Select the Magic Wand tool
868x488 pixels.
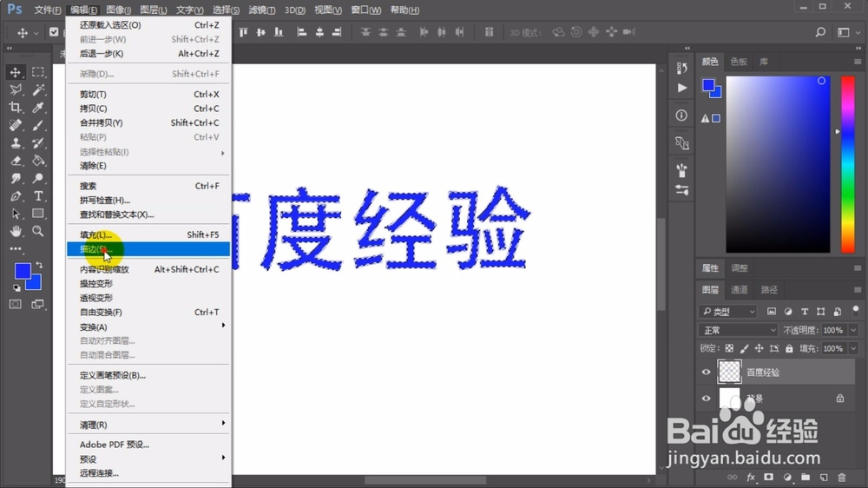pos(37,89)
